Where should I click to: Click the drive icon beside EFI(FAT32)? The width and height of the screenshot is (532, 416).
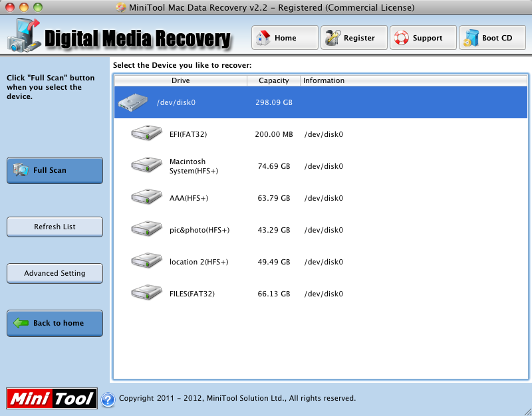click(146, 133)
